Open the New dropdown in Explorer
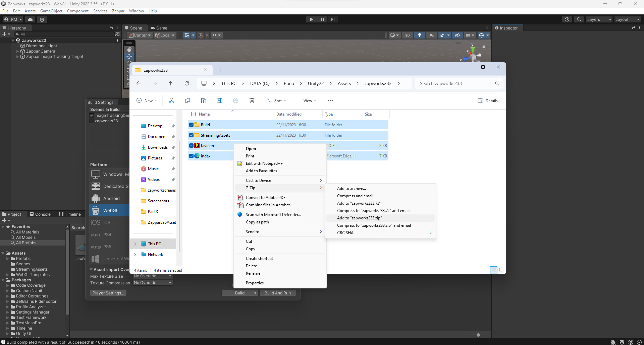The image size is (644, 345). (147, 100)
